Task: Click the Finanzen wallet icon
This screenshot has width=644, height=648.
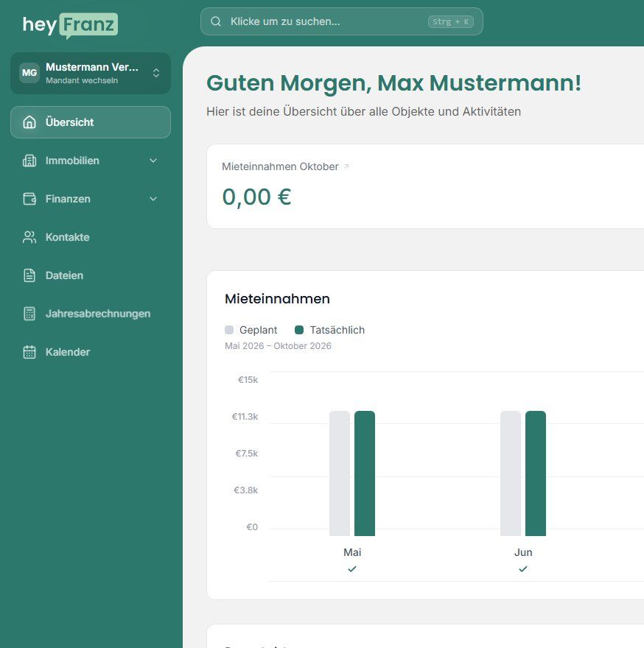Action: pyautogui.click(x=29, y=199)
